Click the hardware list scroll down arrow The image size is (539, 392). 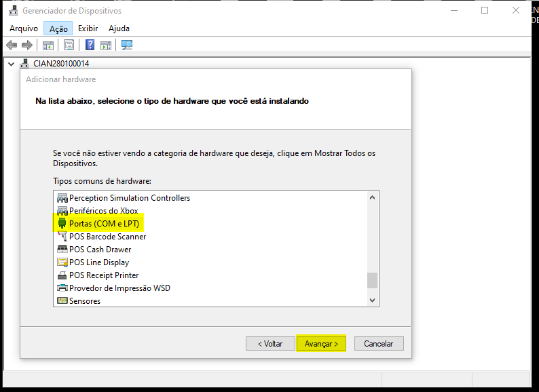tap(372, 300)
